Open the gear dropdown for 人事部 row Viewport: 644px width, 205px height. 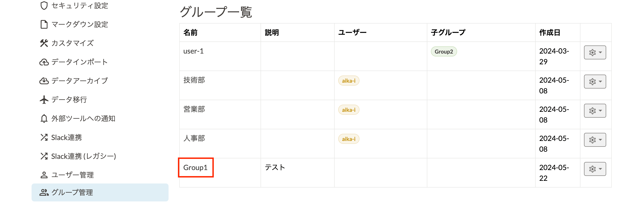click(595, 140)
